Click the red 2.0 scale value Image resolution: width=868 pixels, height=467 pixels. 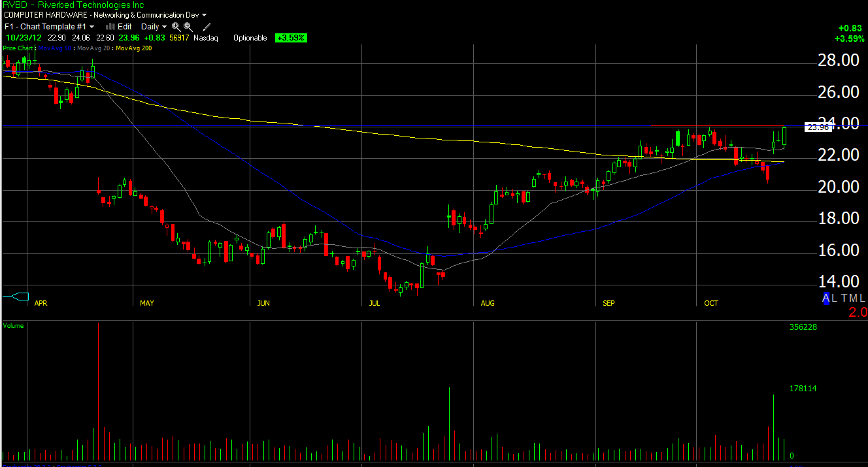[857, 313]
